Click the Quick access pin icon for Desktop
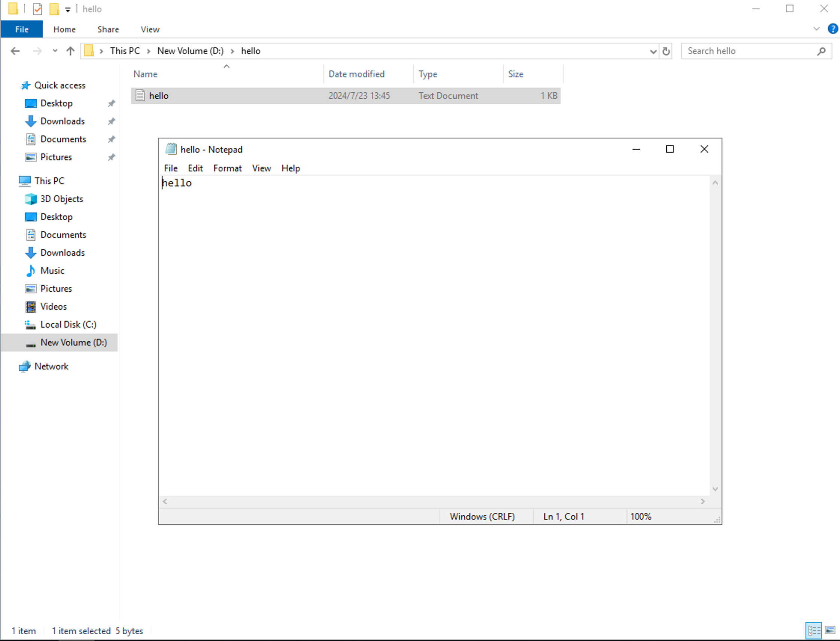The width and height of the screenshot is (840, 641). coord(111,103)
